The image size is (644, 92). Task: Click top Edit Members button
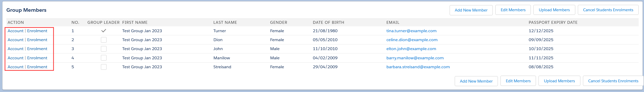point(513,10)
